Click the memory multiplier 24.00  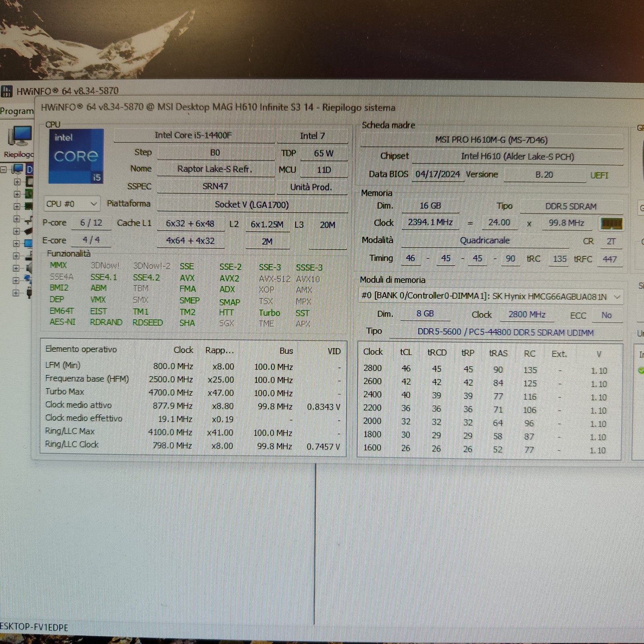499,223
